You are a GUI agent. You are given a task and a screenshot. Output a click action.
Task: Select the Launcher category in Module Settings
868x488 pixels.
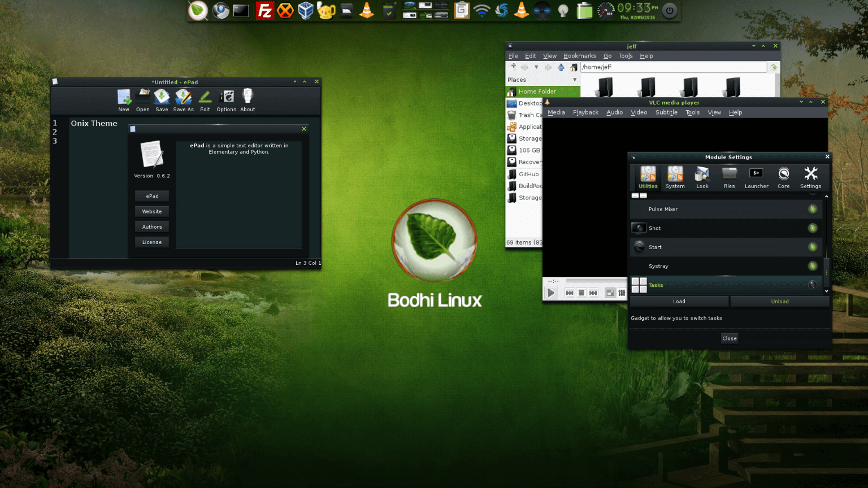[x=756, y=177]
